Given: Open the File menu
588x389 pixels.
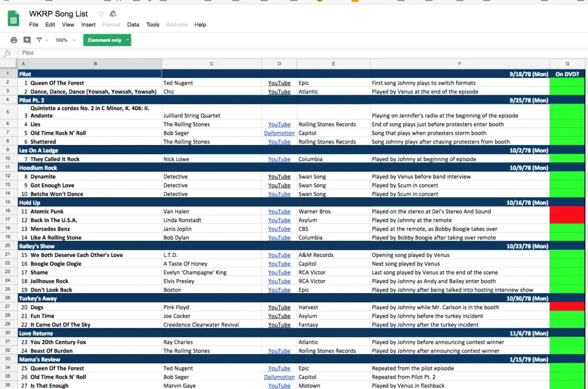Looking at the screenshot, I should click(x=34, y=25).
